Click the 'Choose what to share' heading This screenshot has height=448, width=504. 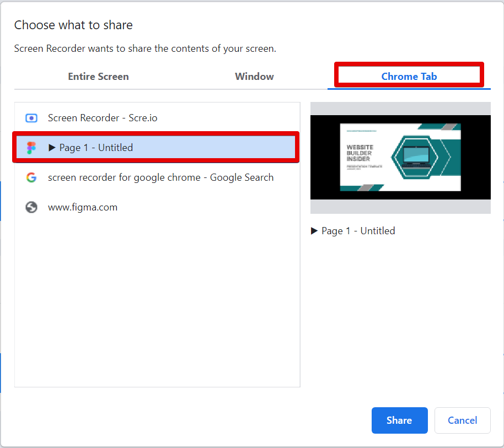point(73,25)
